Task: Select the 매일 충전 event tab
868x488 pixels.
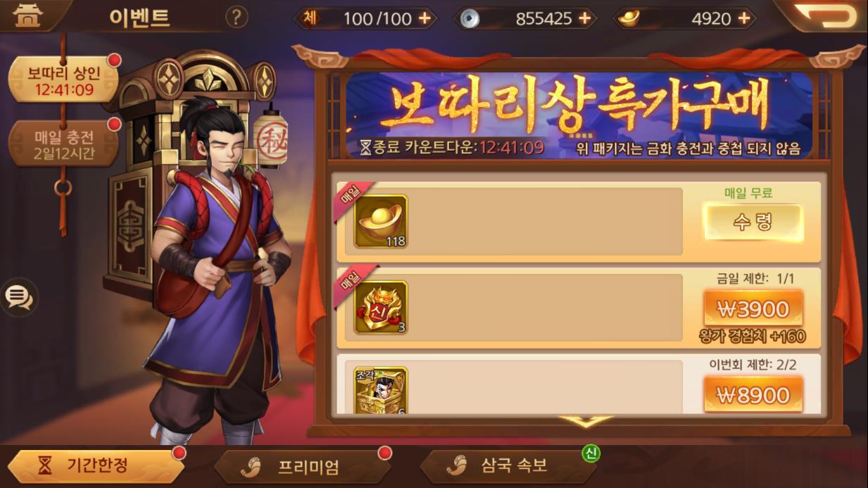Action: coord(63,144)
